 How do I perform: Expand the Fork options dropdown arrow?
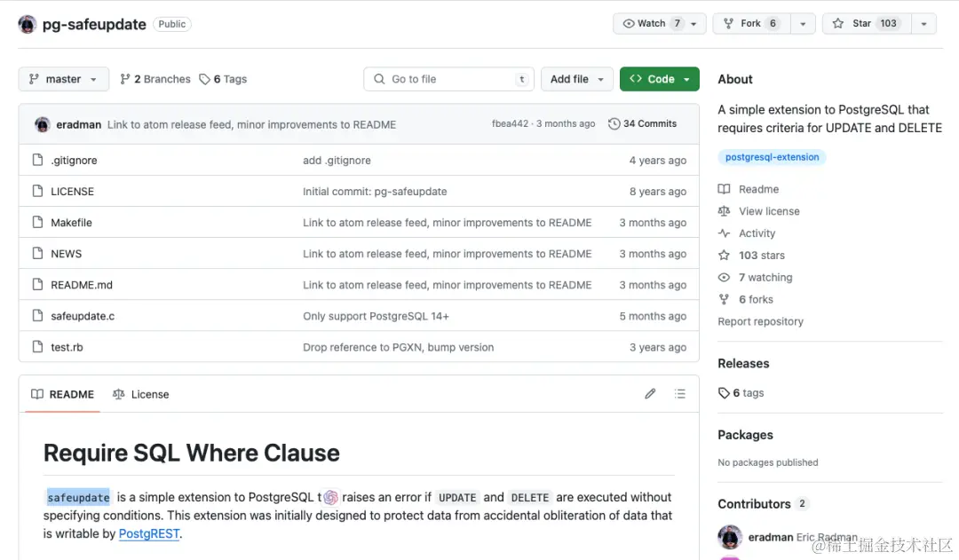pyautogui.click(x=803, y=24)
